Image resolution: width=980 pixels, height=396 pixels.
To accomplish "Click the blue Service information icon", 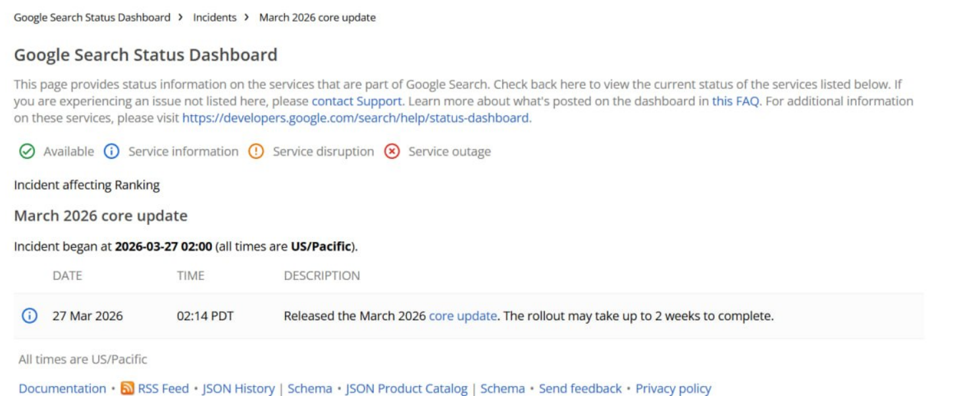I will (111, 152).
